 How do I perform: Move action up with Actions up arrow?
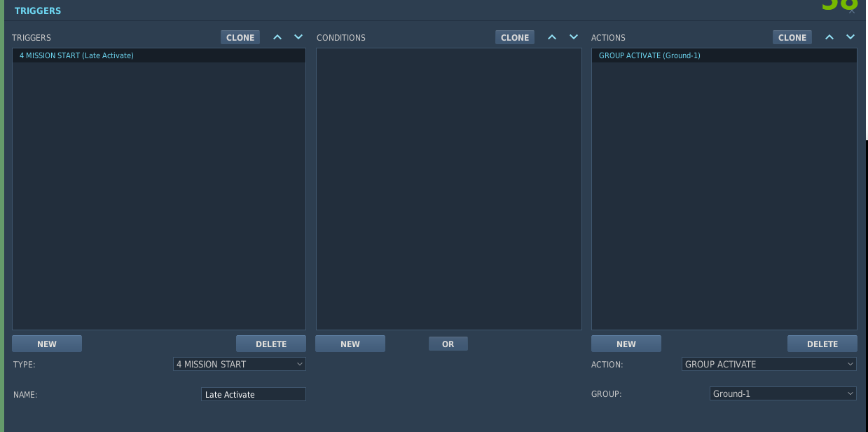coord(829,37)
